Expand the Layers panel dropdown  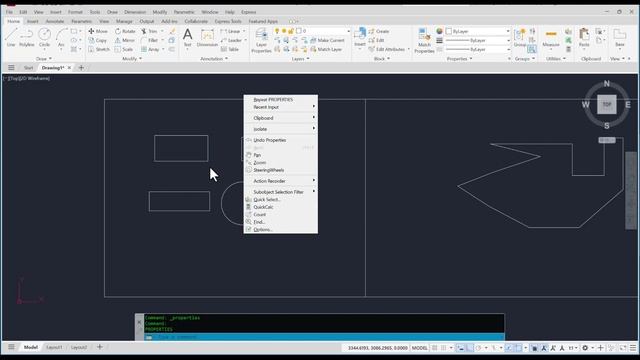pos(300,59)
